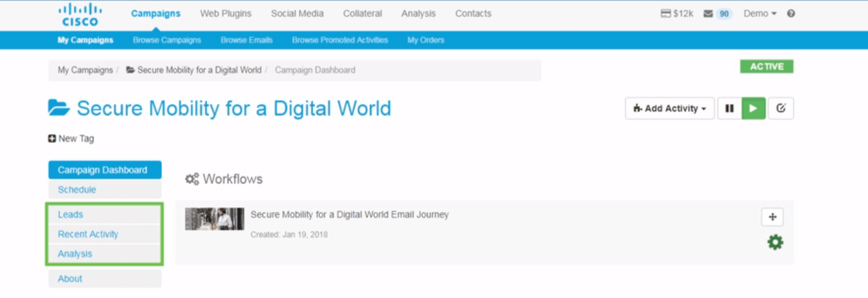Click the workflow email journey thumbnail
This screenshot has height=298, width=868.
(x=215, y=219)
